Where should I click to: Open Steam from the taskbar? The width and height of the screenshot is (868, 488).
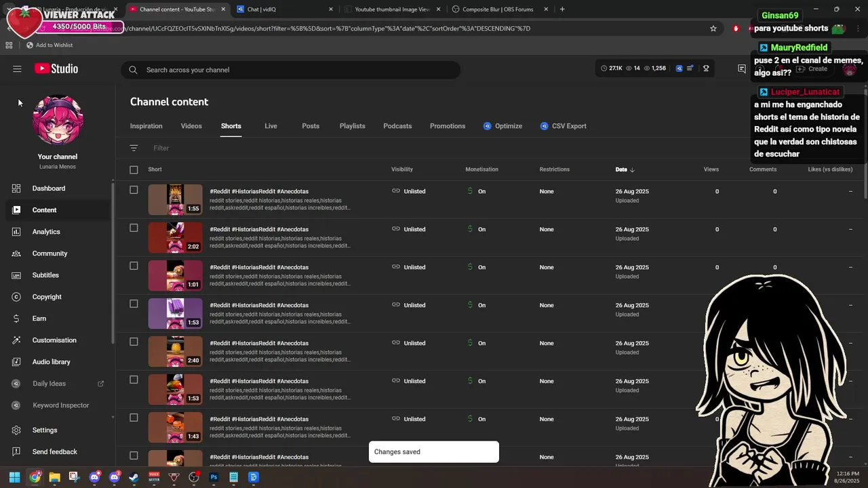coord(134,477)
